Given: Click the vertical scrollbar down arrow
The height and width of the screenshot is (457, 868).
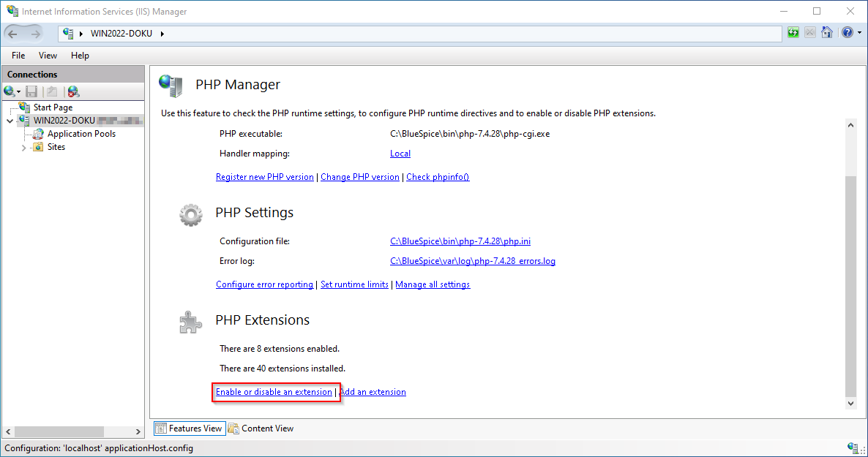Looking at the screenshot, I should point(850,403).
